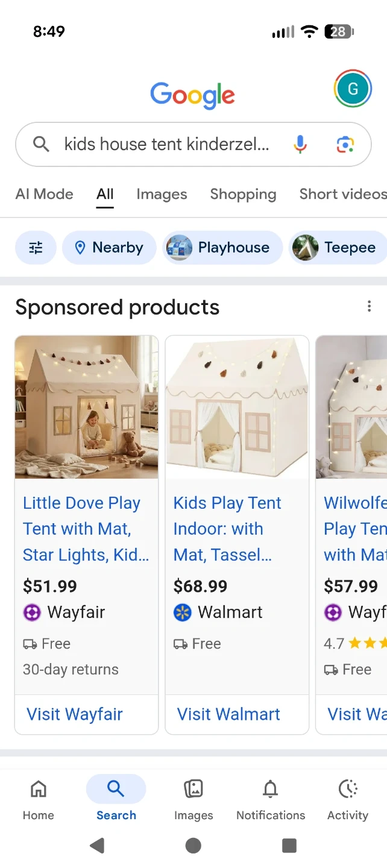The width and height of the screenshot is (387, 868).
Task: Open the Activity history icon
Action: 348,788
